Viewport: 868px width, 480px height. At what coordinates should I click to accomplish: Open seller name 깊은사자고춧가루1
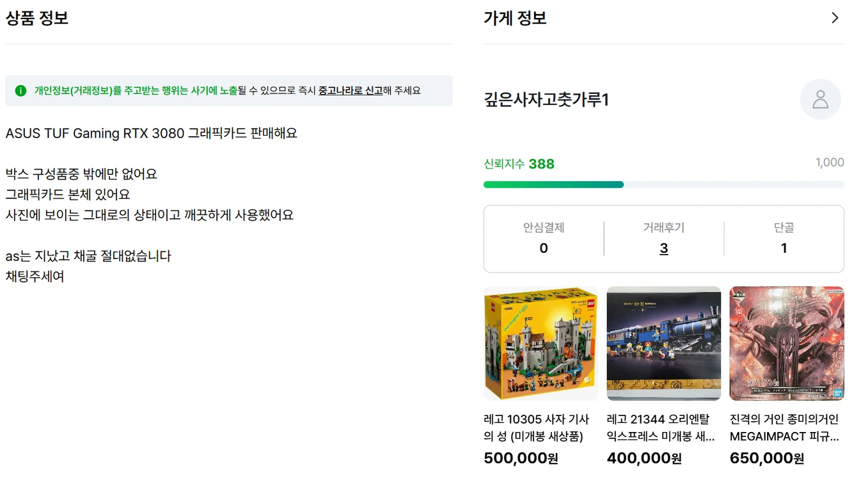(546, 100)
